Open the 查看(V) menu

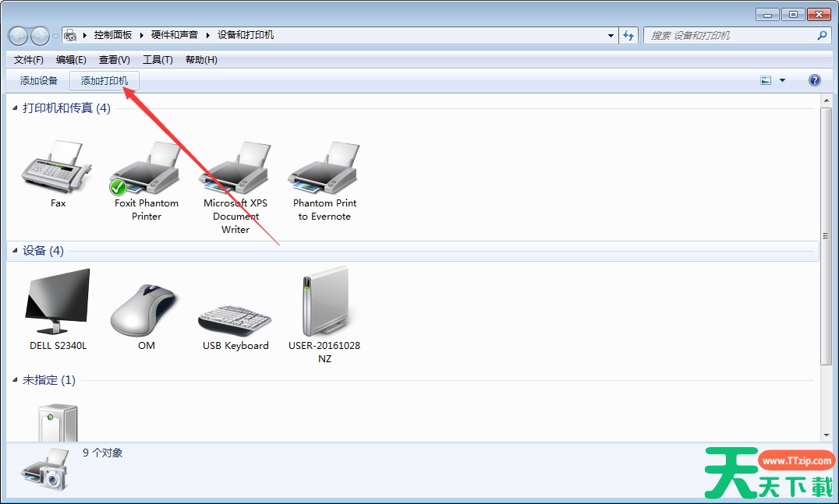pos(115,60)
